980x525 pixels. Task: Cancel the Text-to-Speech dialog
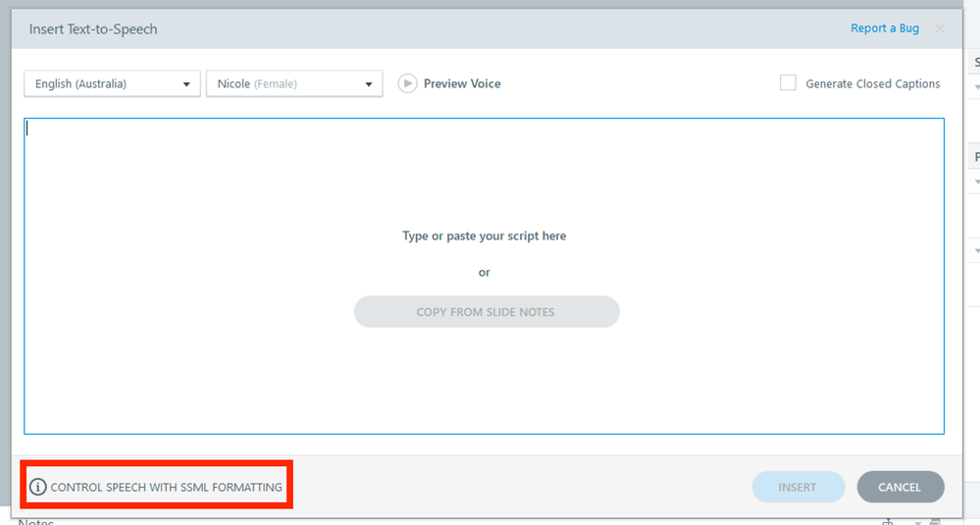900,487
